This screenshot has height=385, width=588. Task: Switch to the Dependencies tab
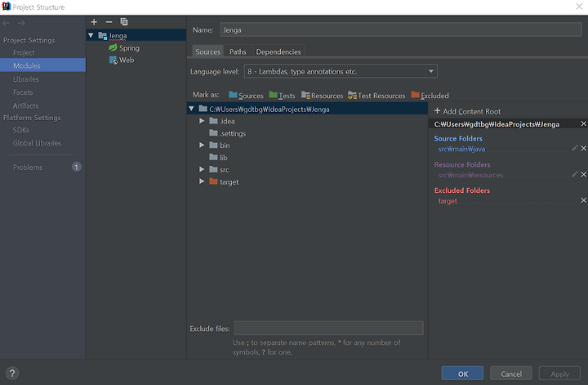278,51
